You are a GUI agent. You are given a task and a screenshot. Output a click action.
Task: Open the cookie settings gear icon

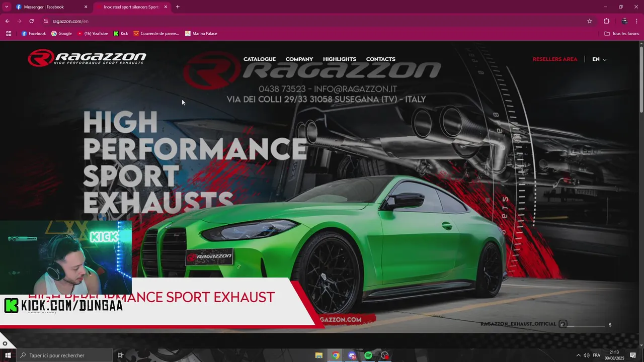click(x=5, y=344)
